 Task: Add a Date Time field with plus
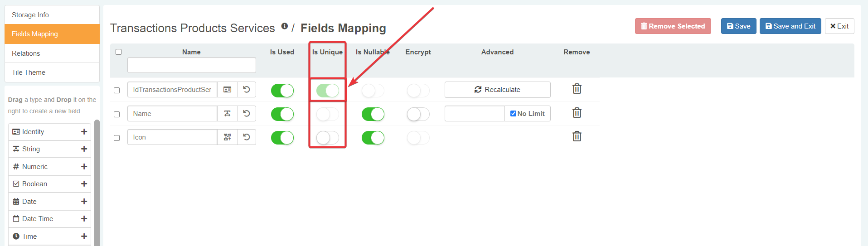coord(84,219)
